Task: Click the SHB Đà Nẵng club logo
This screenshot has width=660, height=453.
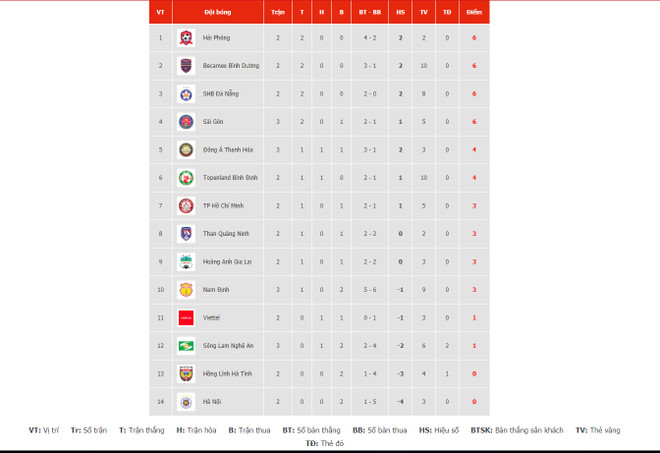Action: (x=185, y=94)
